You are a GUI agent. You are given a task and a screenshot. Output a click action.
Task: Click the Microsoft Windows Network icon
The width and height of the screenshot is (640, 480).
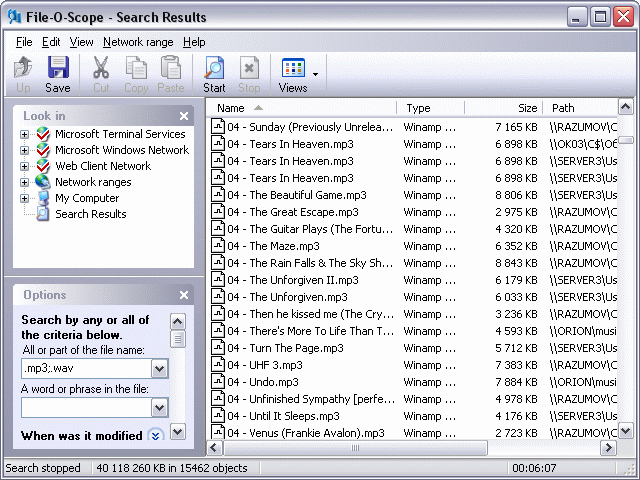point(43,150)
